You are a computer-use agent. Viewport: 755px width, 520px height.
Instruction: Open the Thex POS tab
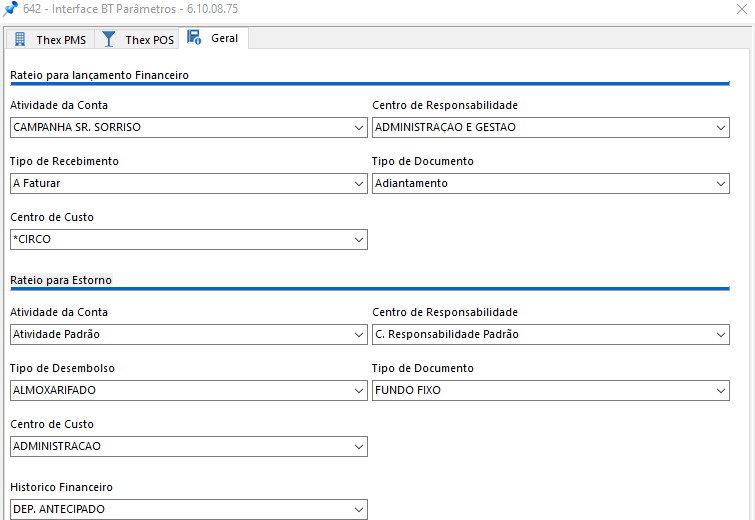click(149, 40)
